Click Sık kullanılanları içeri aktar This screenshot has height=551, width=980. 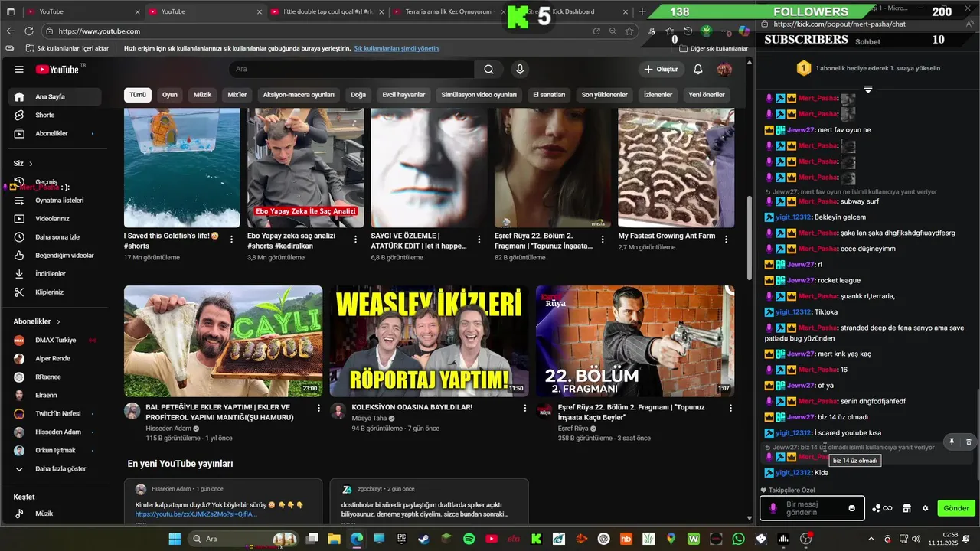[67, 48]
